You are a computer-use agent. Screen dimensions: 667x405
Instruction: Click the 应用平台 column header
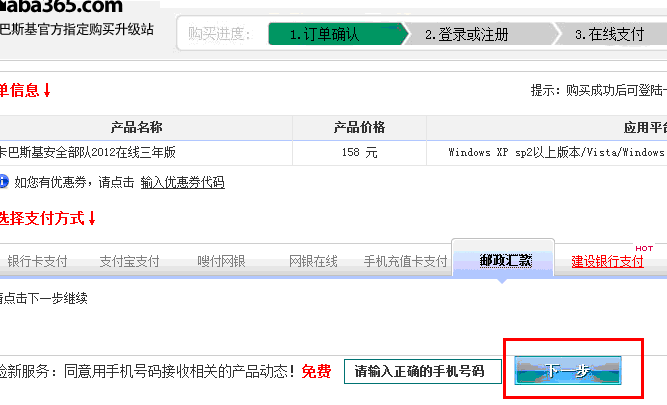pos(645,127)
